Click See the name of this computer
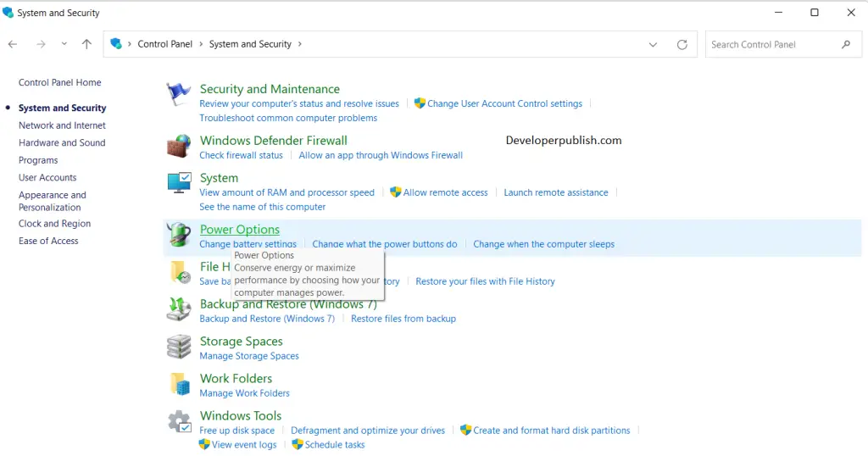 (263, 207)
